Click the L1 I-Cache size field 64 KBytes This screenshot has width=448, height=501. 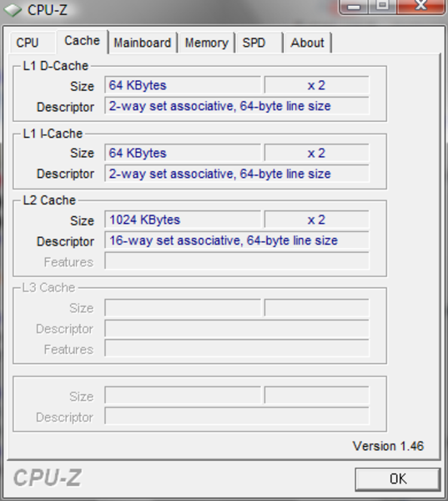(183, 153)
